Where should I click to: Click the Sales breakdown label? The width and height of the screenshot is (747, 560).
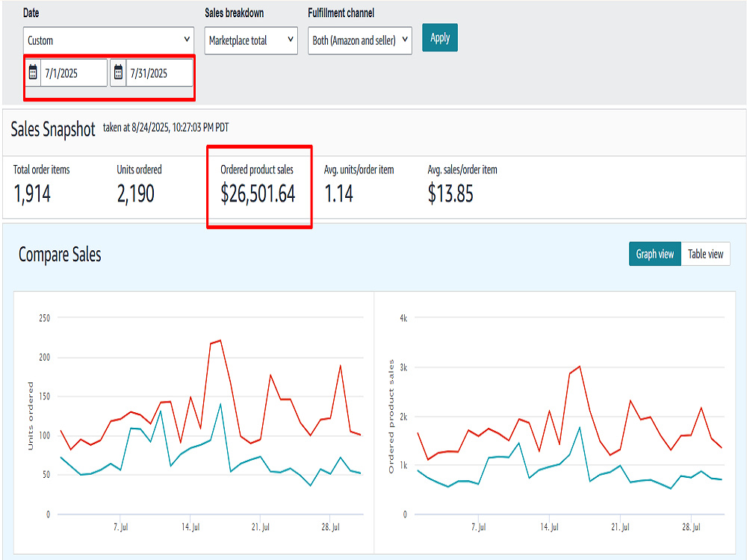[x=235, y=13]
